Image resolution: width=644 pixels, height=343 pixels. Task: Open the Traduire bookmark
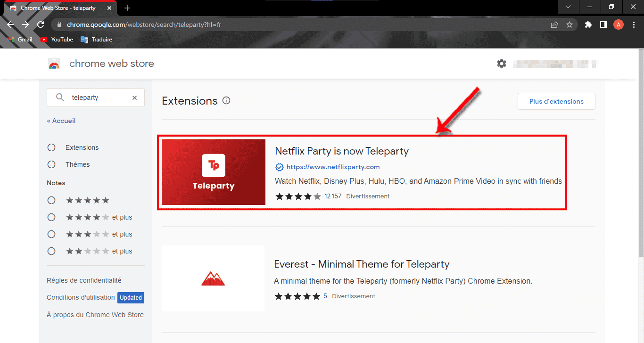click(97, 40)
